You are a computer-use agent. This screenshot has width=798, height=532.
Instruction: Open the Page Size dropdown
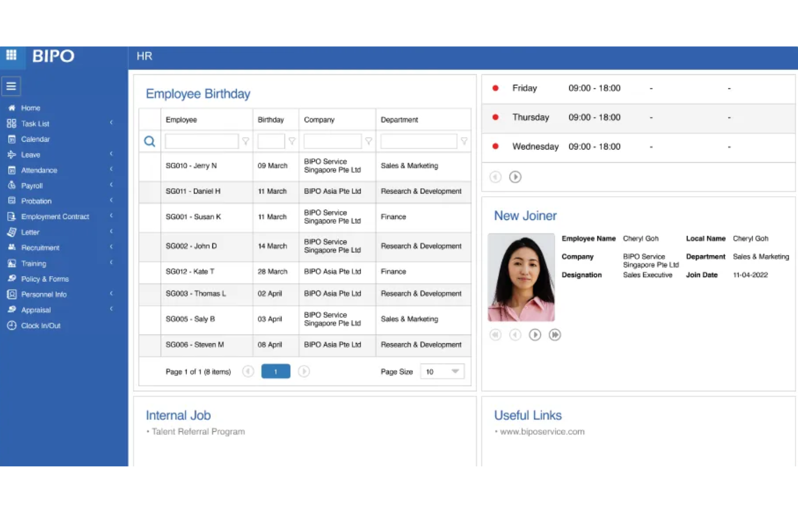click(442, 371)
